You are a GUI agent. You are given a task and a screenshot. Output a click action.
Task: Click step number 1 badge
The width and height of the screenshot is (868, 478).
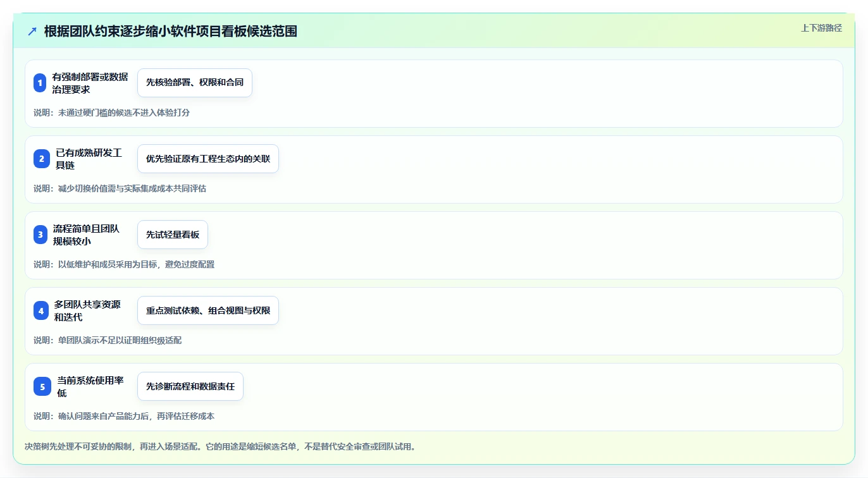tap(40, 83)
